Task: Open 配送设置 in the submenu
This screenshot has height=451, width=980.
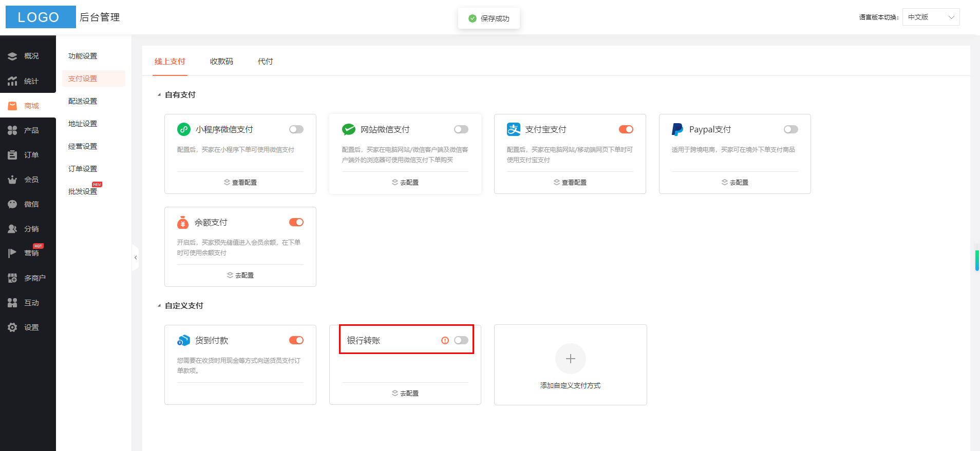Action: (83, 101)
